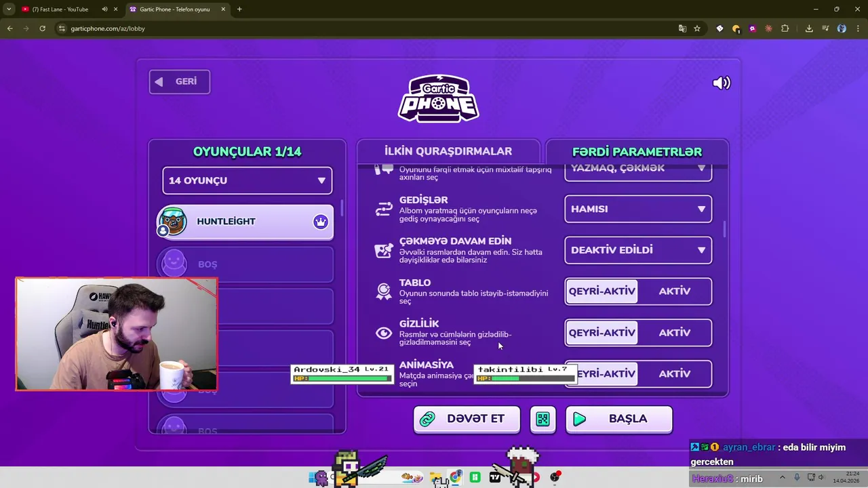Viewport: 868px width, 488px height.
Task: Open the media control music icon
Action: pos(825,28)
